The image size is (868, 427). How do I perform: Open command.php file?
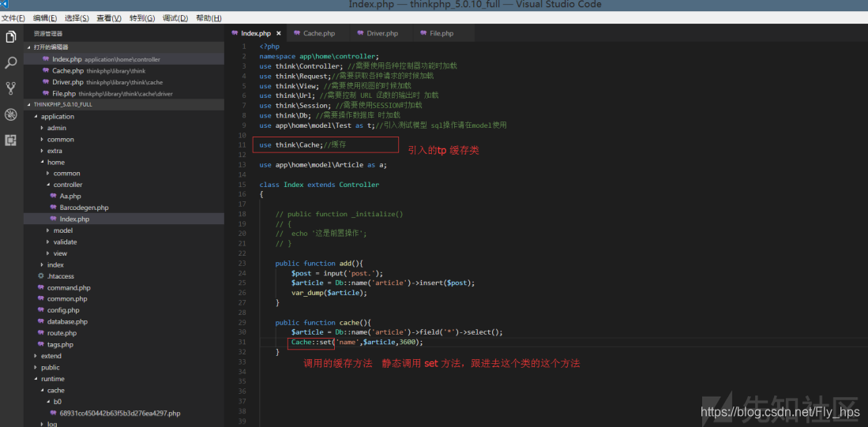pyautogui.click(x=69, y=287)
